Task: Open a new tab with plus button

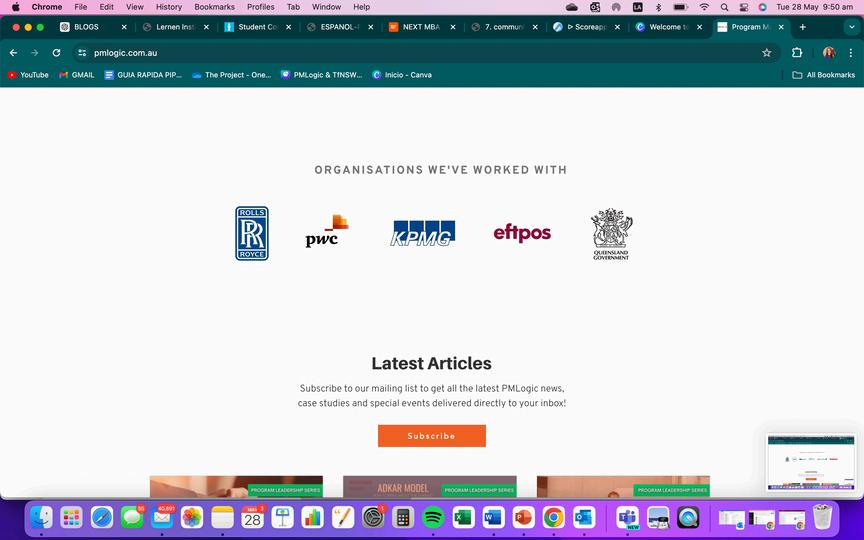Action: (x=802, y=27)
